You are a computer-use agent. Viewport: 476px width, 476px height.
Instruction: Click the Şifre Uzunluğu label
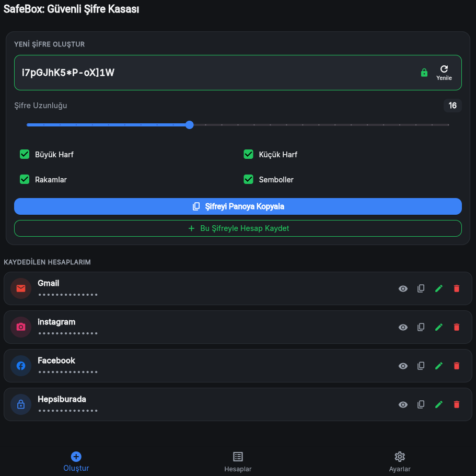(41, 106)
